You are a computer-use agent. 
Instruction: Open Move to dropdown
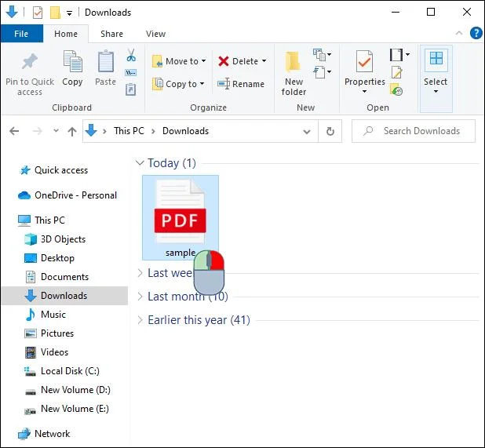[179, 61]
